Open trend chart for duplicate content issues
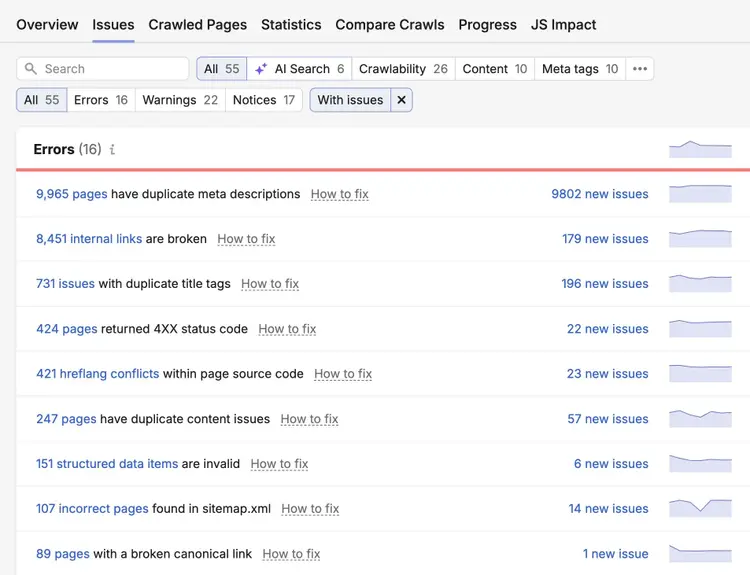Screen dimensions: 750x575 700,418
